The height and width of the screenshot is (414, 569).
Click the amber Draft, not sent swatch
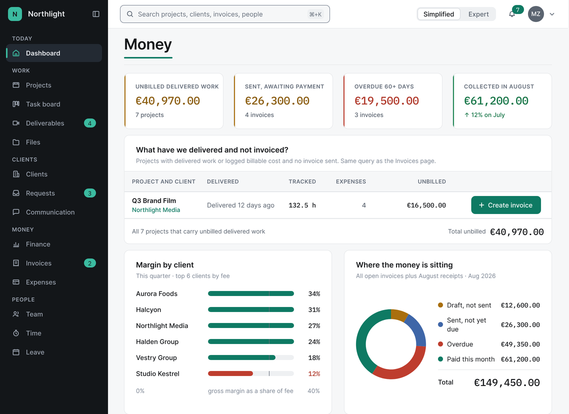tap(440, 305)
